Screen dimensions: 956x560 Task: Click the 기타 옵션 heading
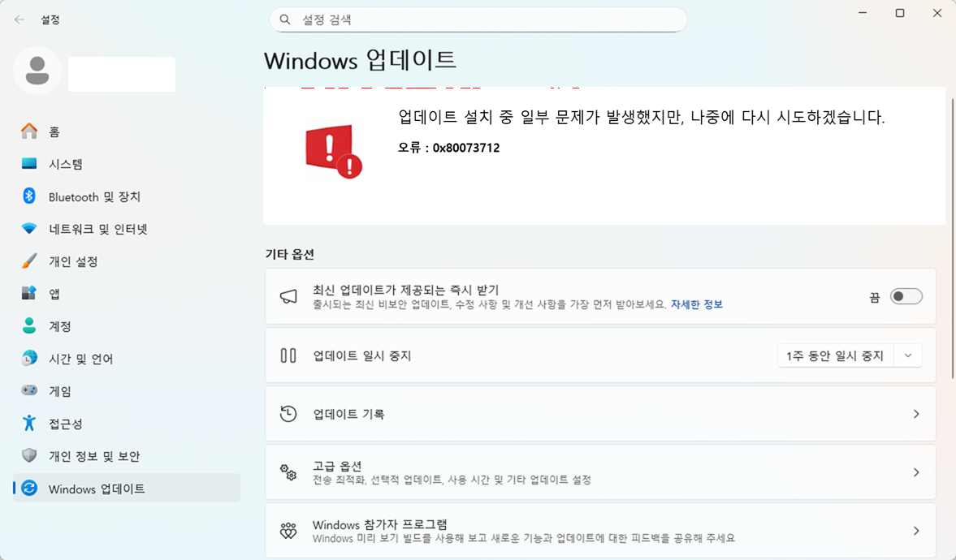tap(290, 254)
